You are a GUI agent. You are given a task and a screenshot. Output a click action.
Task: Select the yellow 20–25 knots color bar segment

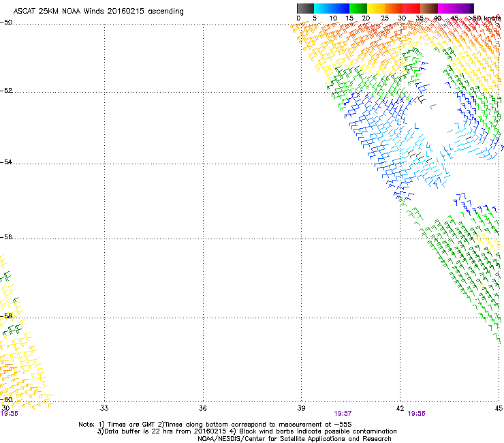click(376, 8)
